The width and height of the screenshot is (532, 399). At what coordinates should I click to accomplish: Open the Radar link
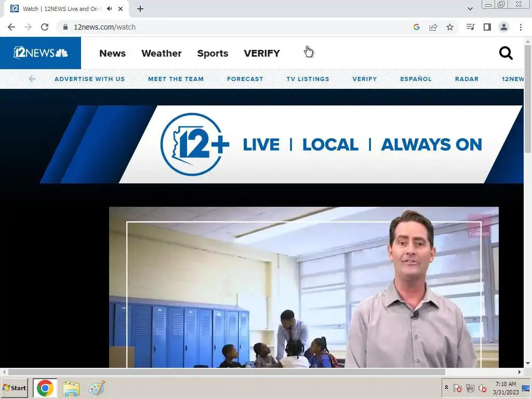[x=467, y=79]
